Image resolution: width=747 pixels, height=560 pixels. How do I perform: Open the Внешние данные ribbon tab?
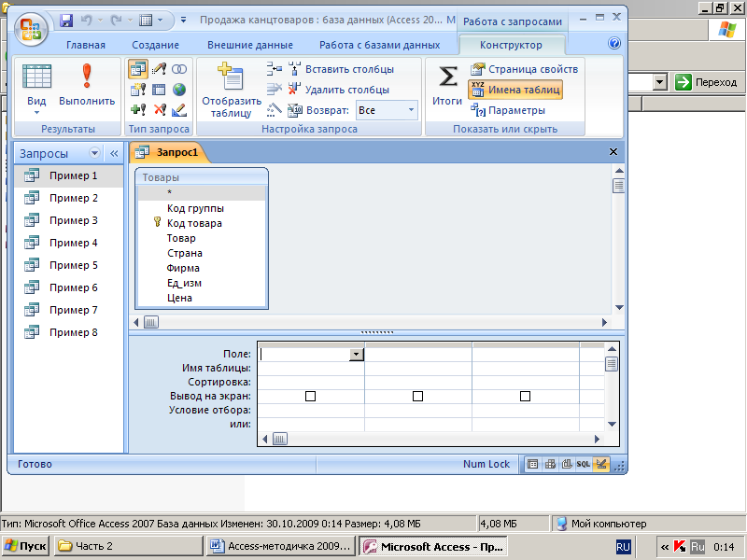pos(250,45)
